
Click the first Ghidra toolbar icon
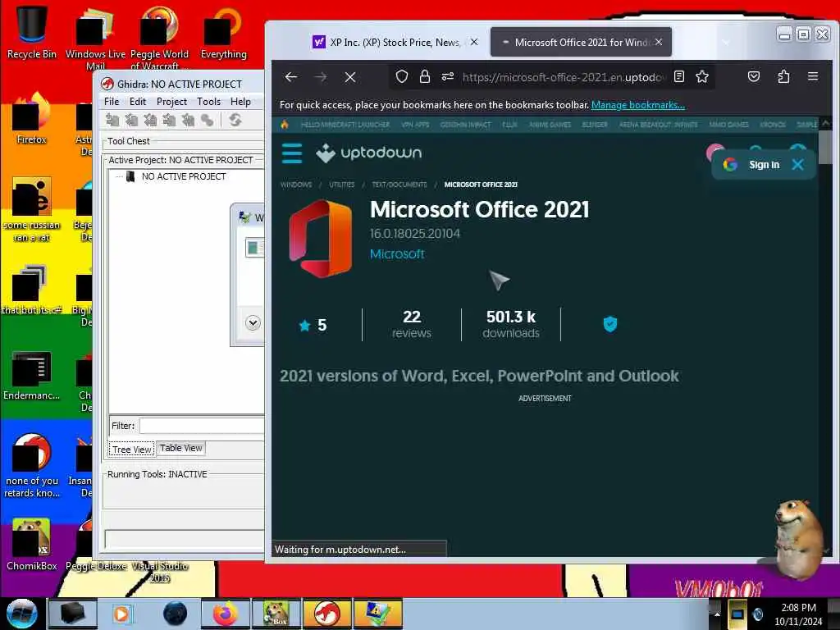(112, 120)
